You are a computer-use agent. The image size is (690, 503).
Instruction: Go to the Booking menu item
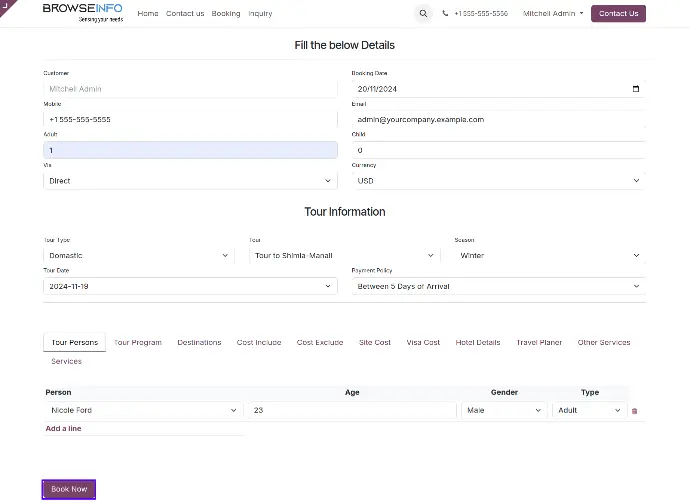coord(226,14)
